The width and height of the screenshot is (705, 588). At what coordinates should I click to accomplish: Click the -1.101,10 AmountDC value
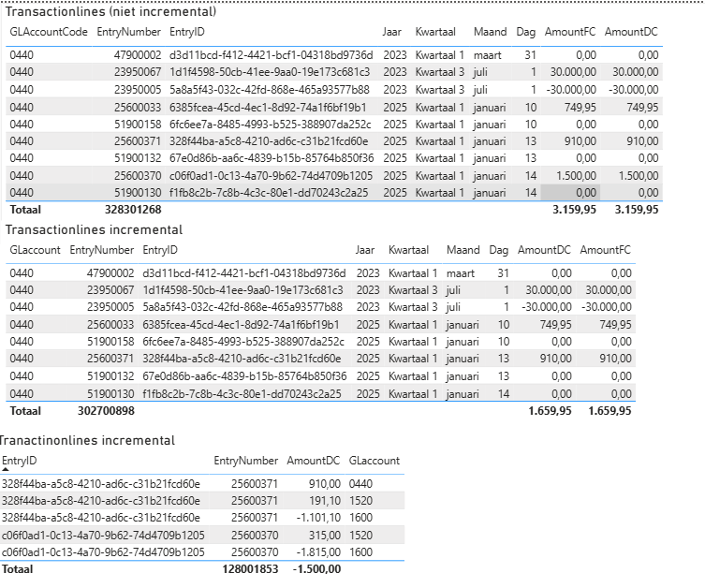click(317, 518)
